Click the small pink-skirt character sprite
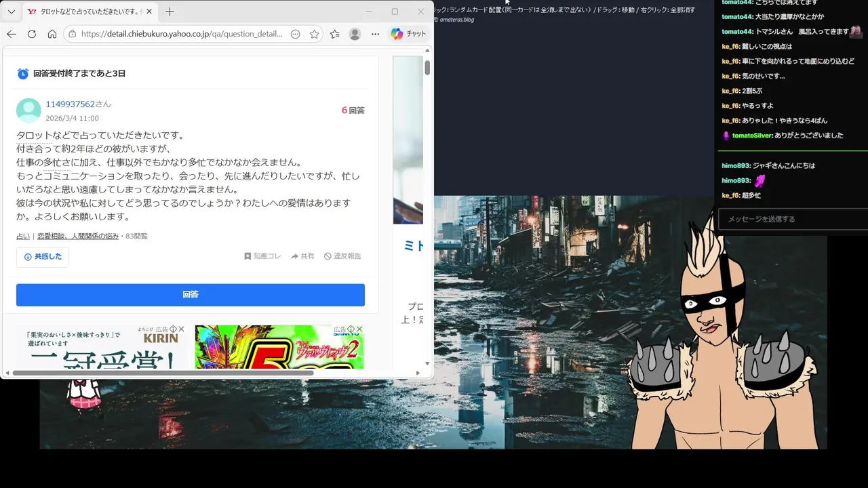This screenshot has width=868, height=488. [x=85, y=395]
